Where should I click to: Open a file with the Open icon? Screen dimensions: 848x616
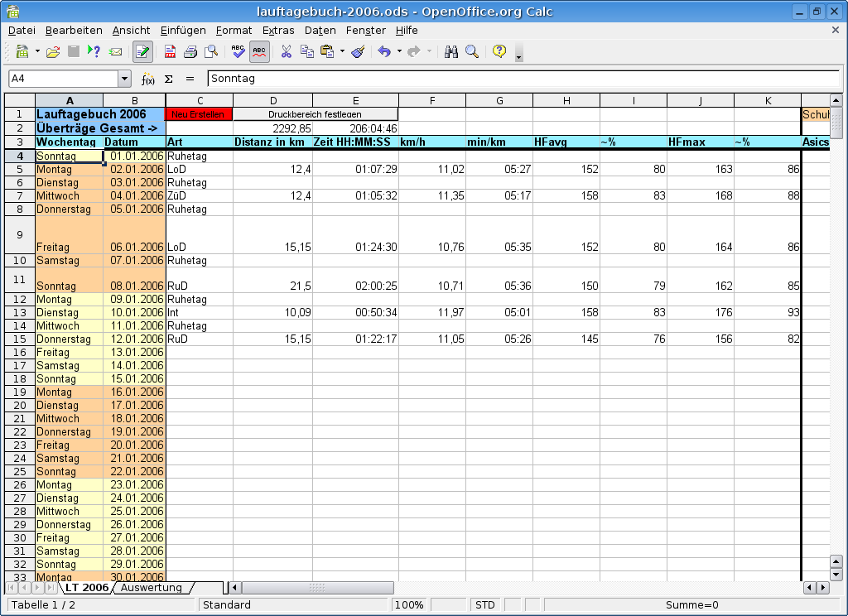53,51
